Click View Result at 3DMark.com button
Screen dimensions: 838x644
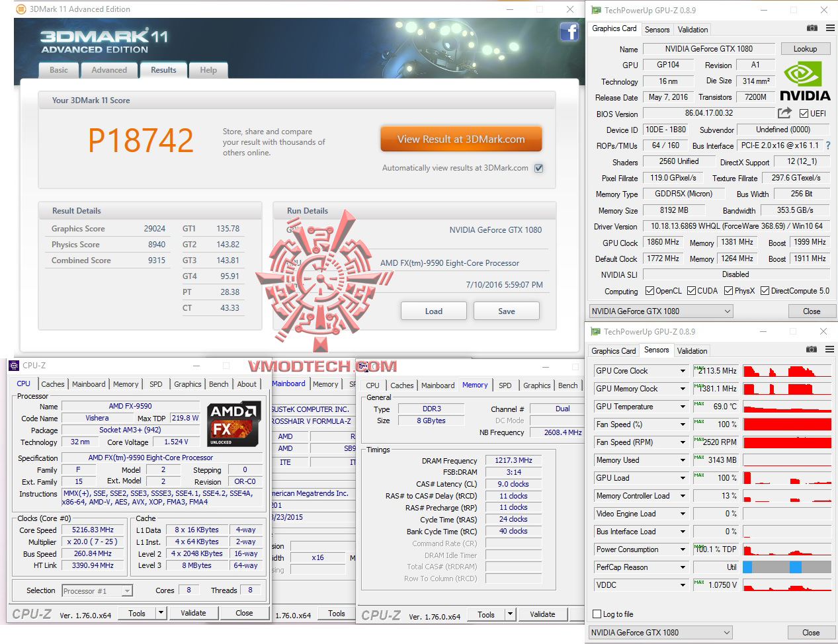[461, 140]
